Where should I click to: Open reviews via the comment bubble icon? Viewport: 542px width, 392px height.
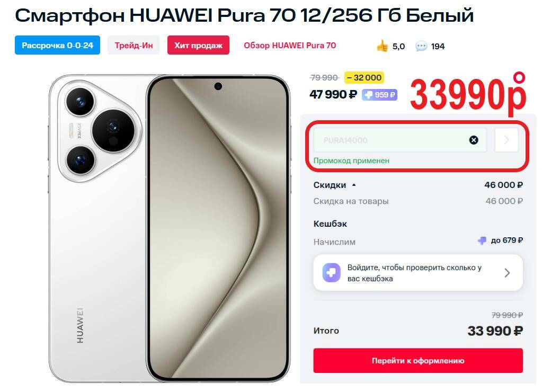[x=421, y=46]
